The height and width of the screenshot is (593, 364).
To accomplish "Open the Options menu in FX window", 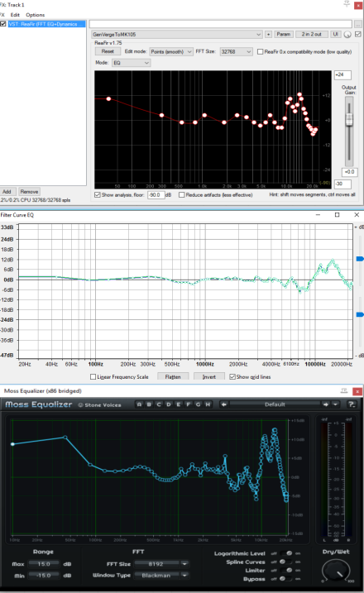I will pyautogui.click(x=36, y=15).
